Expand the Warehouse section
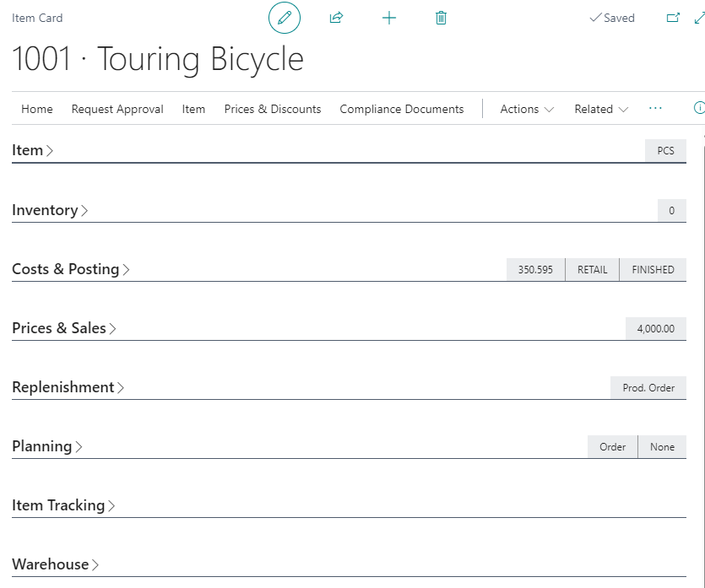 click(x=56, y=564)
